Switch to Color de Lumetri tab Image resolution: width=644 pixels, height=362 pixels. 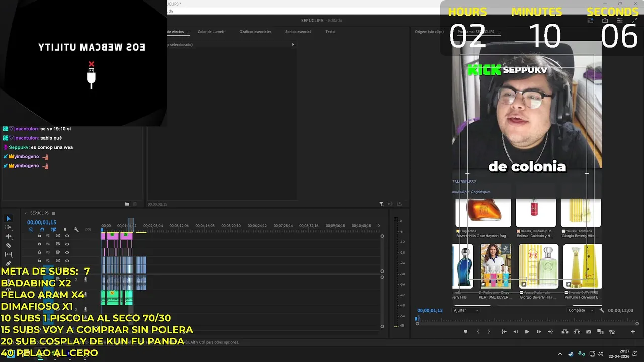point(211,32)
